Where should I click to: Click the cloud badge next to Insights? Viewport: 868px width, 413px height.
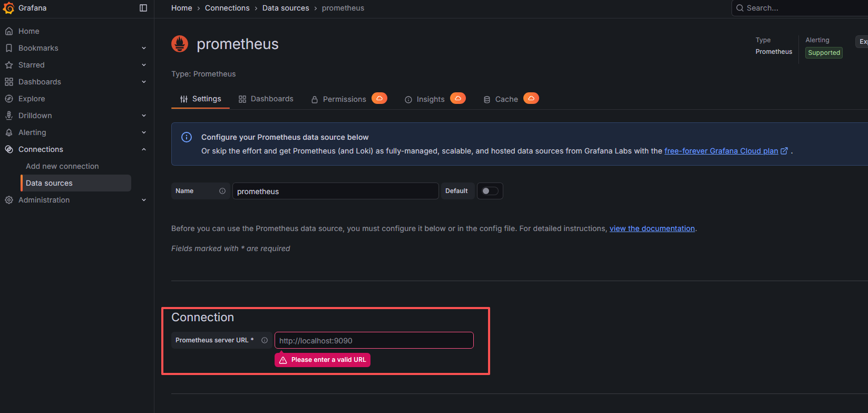coord(457,99)
